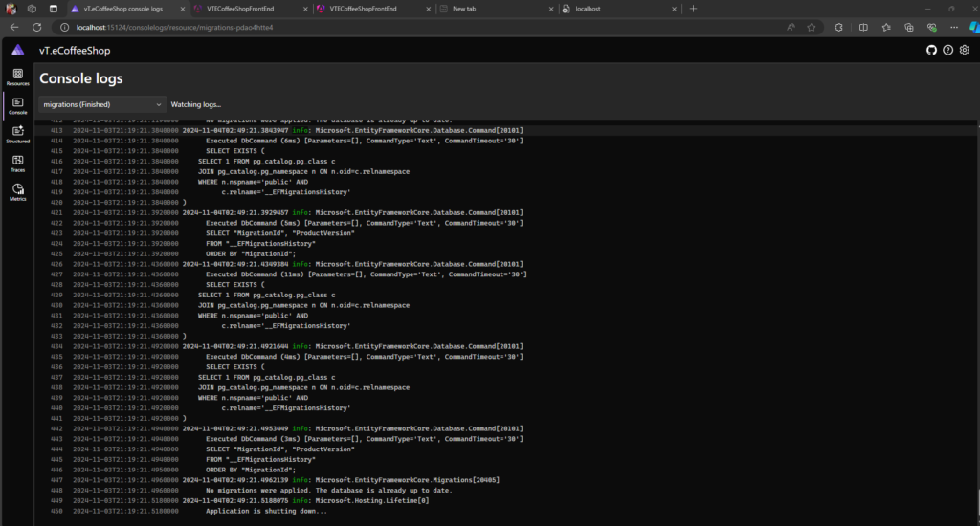The image size is (980, 526).
Task: Open the Workspaces icon
Action: pos(32,9)
